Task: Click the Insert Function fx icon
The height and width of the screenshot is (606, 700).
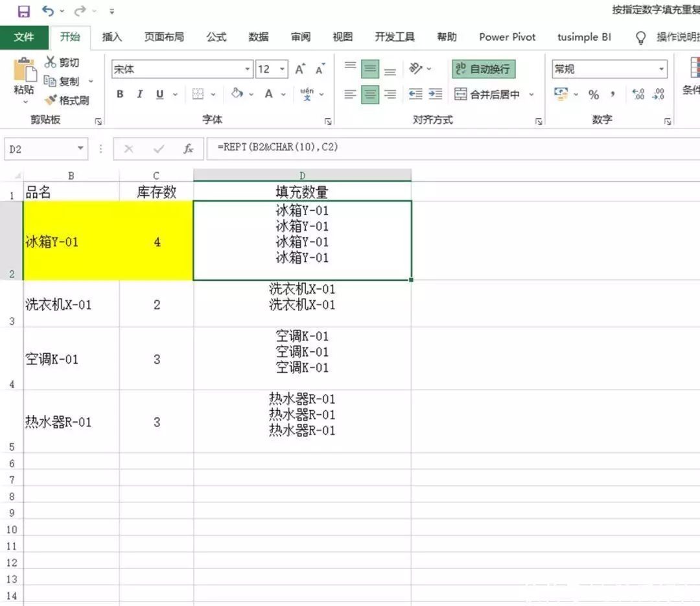Action: click(x=189, y=149)
